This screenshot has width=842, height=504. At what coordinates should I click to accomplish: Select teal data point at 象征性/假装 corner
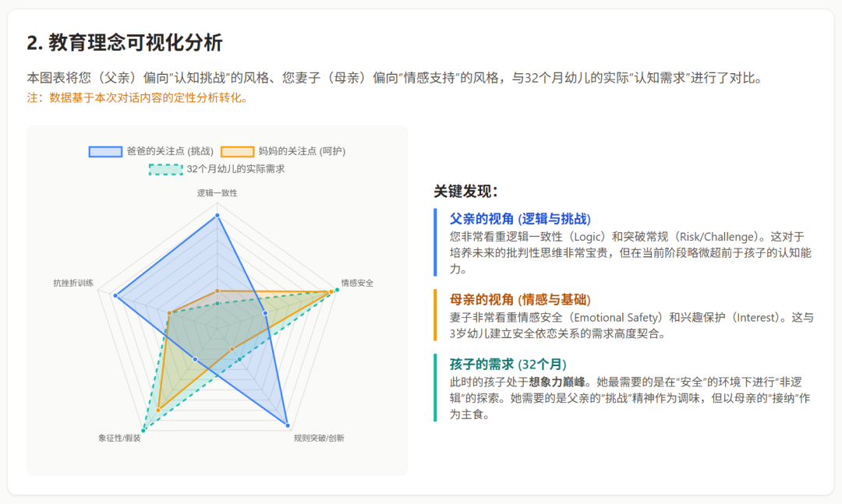[143, 431]
